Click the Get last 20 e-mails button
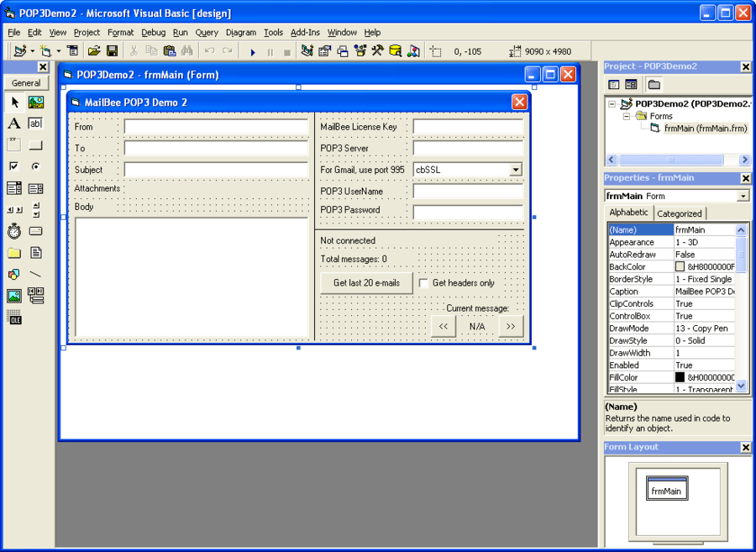Screen dimensions: 756x552 (x=365, y=283)
